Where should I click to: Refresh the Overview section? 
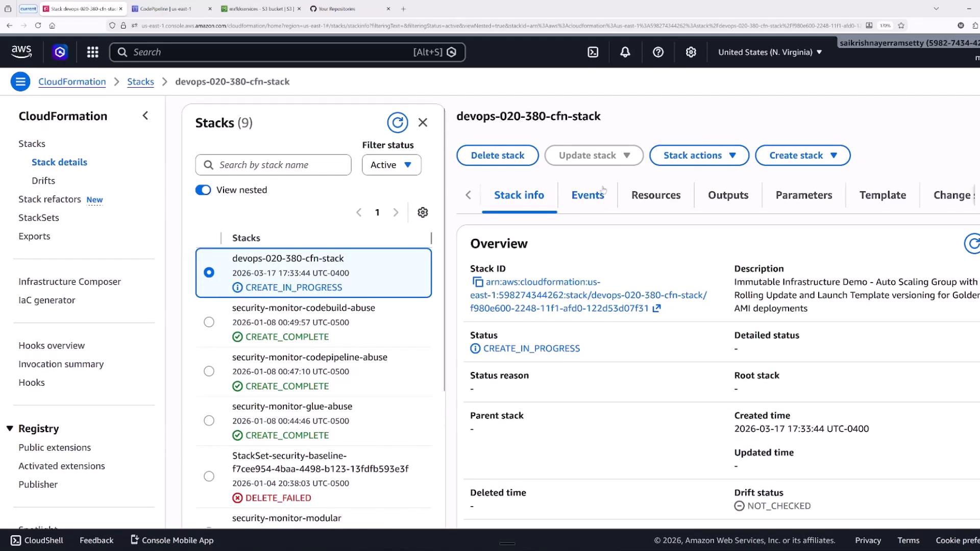tap(973, 244)
